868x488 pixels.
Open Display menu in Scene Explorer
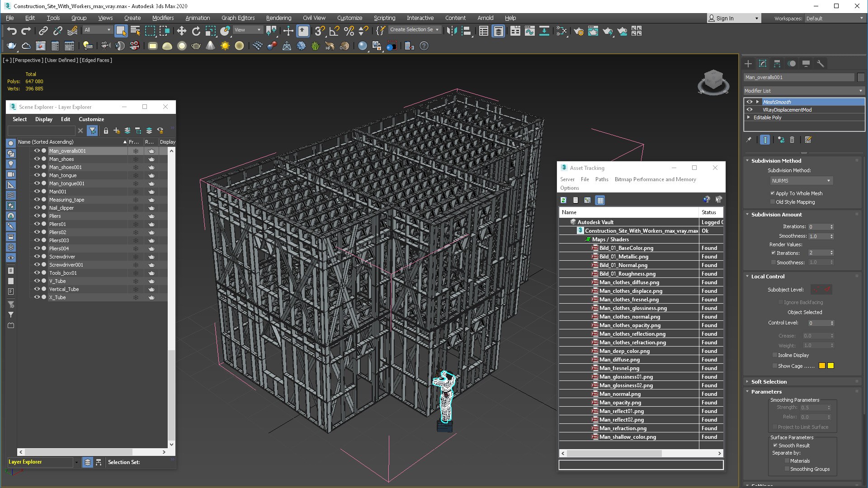44,119
